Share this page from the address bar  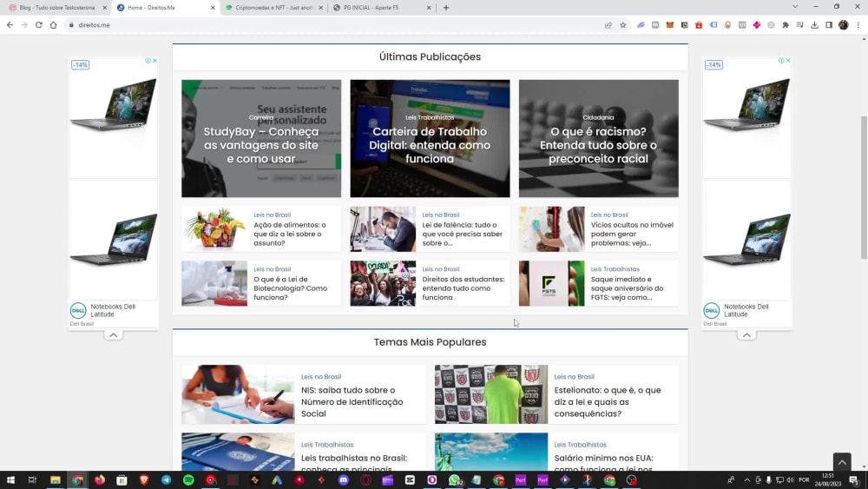608,25
